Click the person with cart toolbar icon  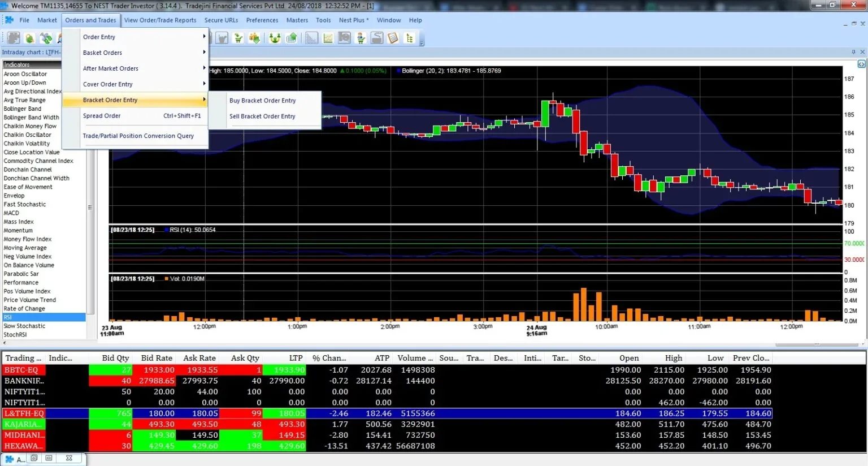pyautogui.click(x=361, y=38)
